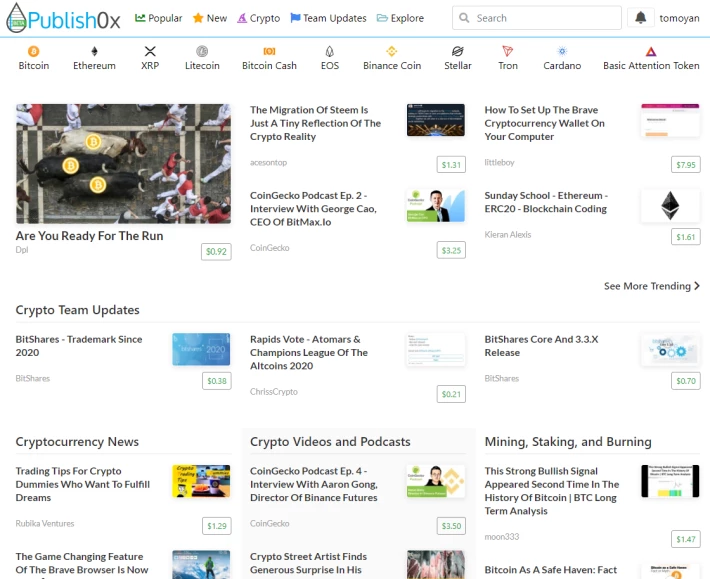This screenshot has width=710, height=579.
Task: Open the notifications bell
Action: [640, 18]
